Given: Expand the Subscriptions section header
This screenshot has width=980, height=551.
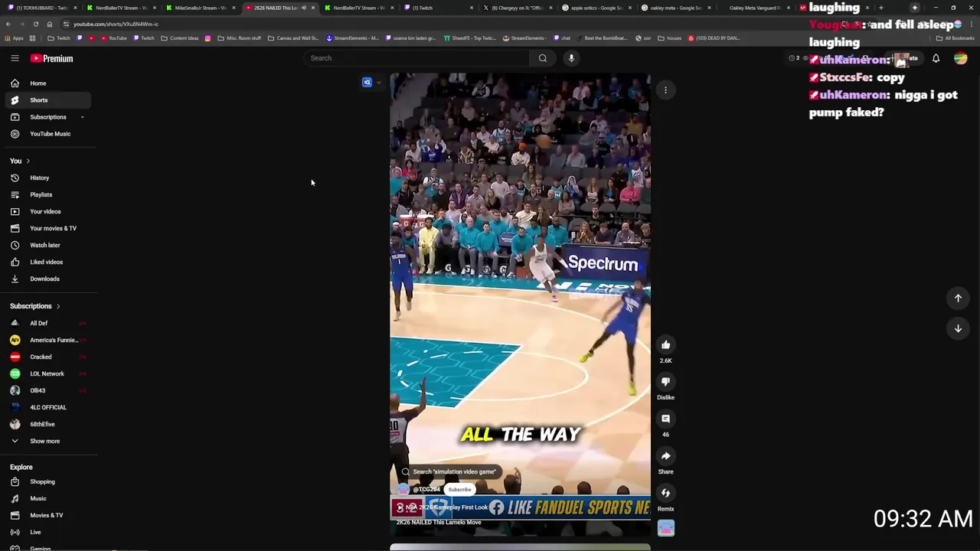Looking at the screenshot, I should coord(35,306).
